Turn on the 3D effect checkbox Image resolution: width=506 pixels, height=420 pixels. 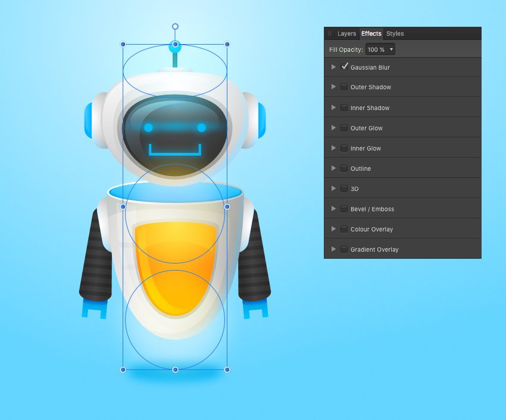tap(344, 189)
